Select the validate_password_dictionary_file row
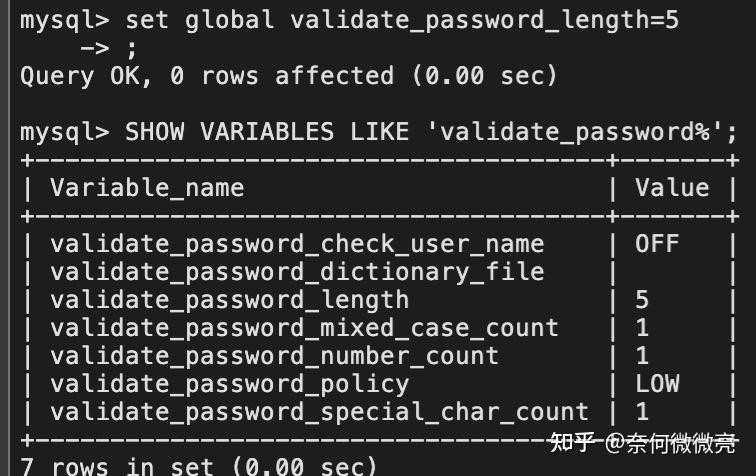 379,272
